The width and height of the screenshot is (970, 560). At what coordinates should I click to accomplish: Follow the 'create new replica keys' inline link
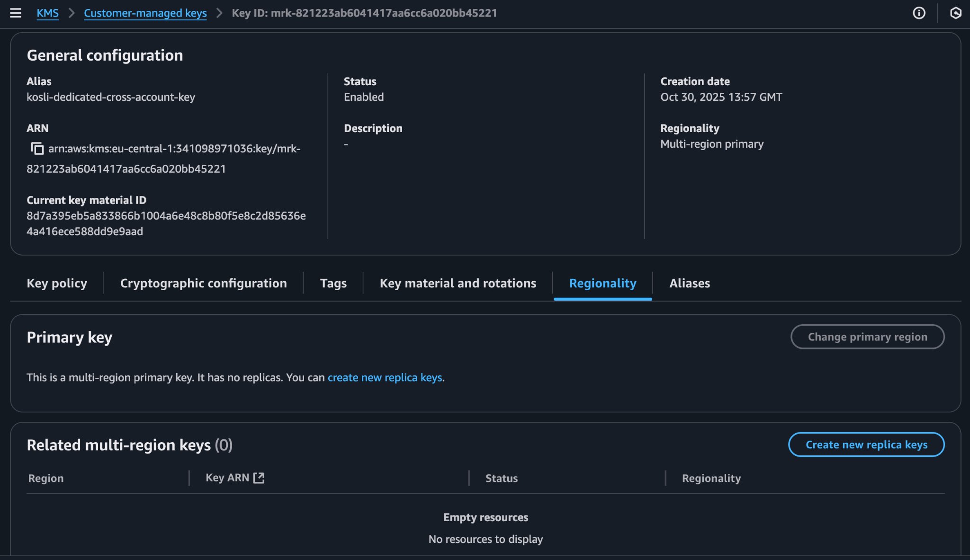tap(385, 377)
